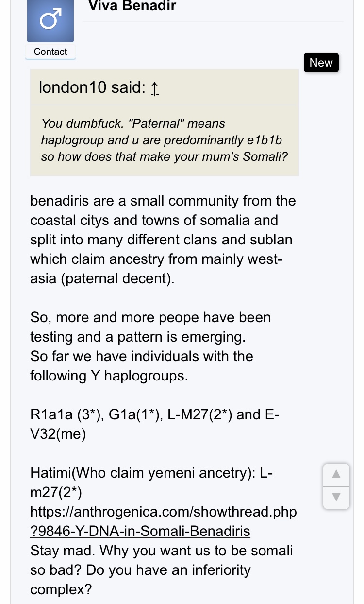Click the 'R1a1a (3*), G1a(1*)' haplogroup line
The image size is (364, 604).
point(155,424)
